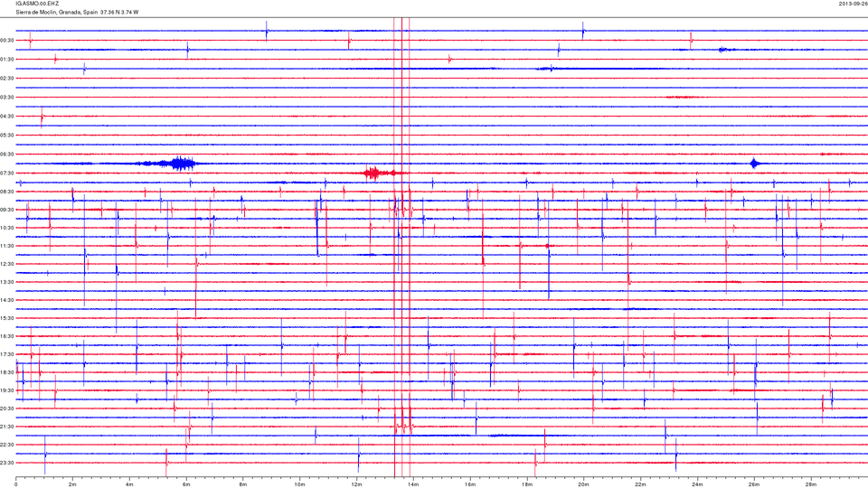
Task: Select the 20:30 time label
Action: (x=7, y=408)
